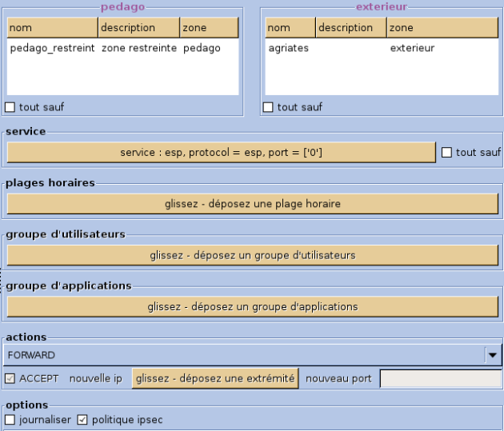Sort pedago table by description column
Screen dimensions: 504x431
(x=139, y=28)
